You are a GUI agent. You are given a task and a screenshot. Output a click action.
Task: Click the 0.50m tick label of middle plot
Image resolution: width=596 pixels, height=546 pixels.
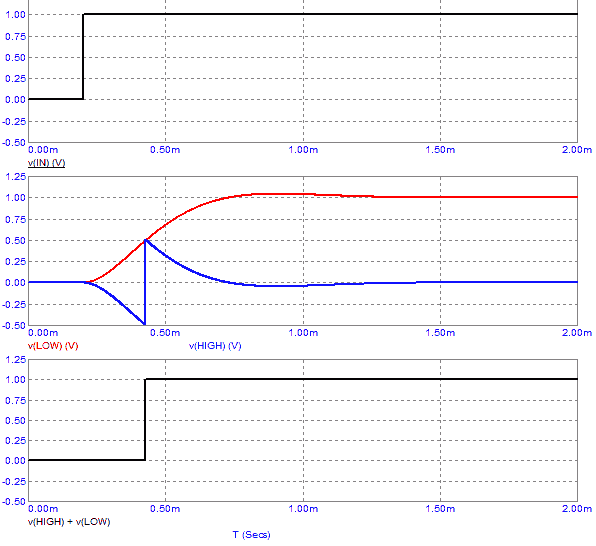(165, 333)
